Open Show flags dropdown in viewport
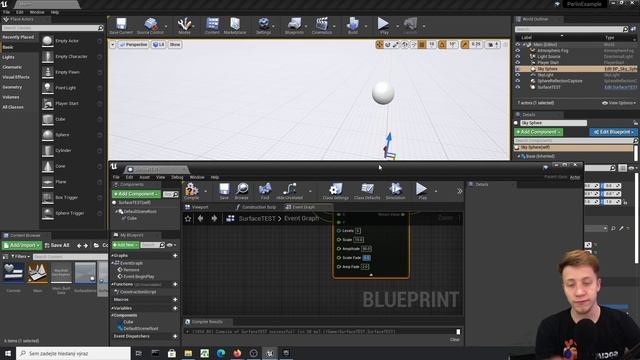Screen dimensions: 640x360 tap(175, 44)
